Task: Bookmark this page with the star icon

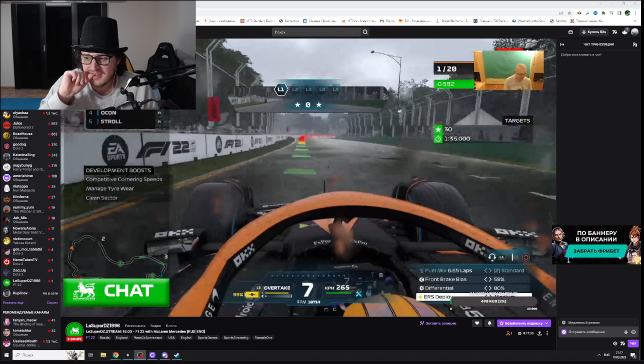Action: [569, 13]
